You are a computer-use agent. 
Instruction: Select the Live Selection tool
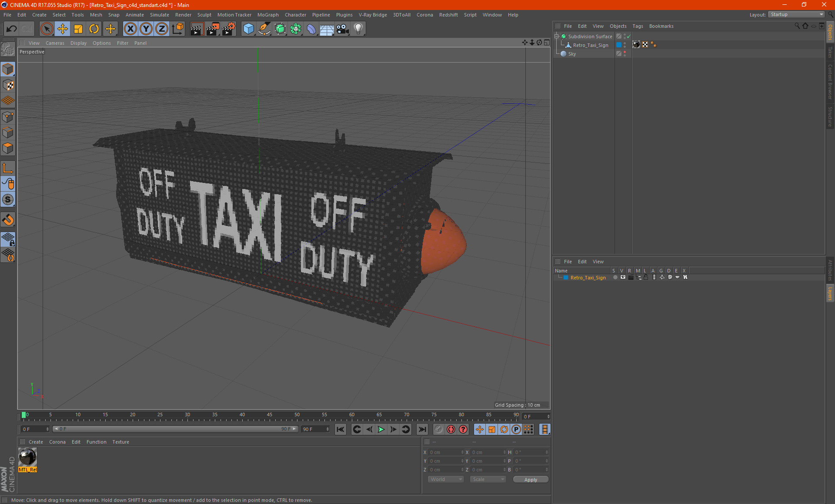click(47, 29)
